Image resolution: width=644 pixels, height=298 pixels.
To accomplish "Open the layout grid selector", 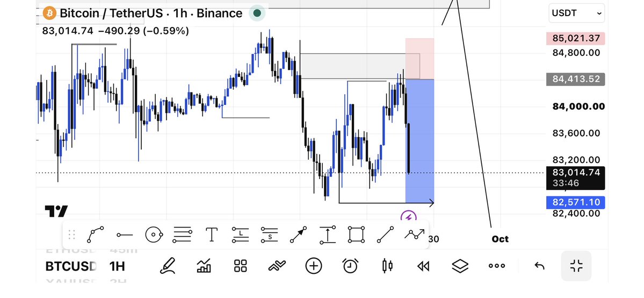I will pos(240,266).
